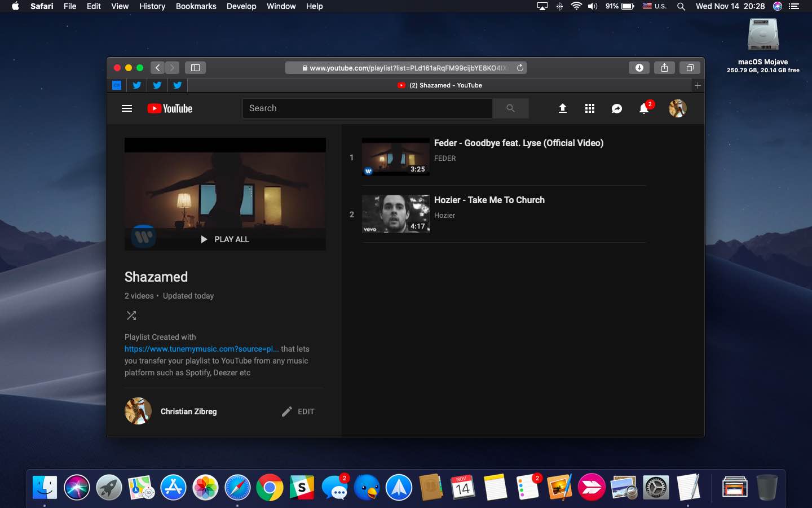Show all tabs overview in Safari
Image resolution: width=812 pixels, height=508 pixels.
(x=690, y=68)
